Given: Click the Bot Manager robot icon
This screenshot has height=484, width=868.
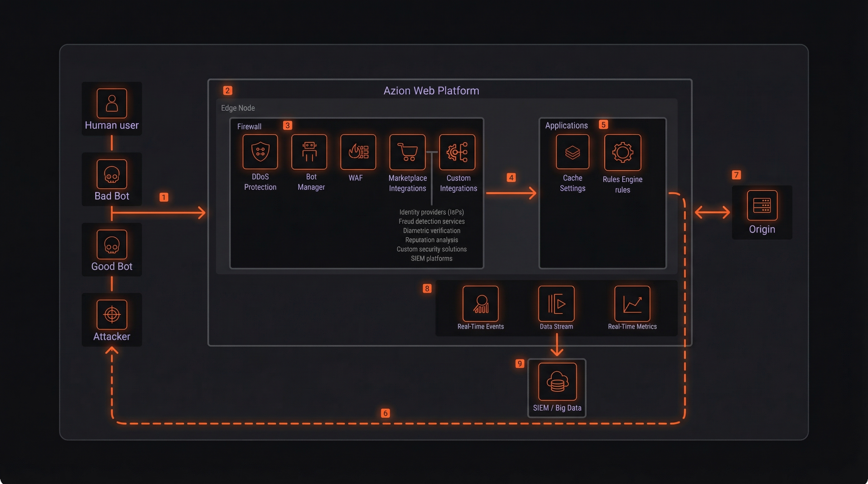Looking at the screenshot, I should [x=309, y=152].
